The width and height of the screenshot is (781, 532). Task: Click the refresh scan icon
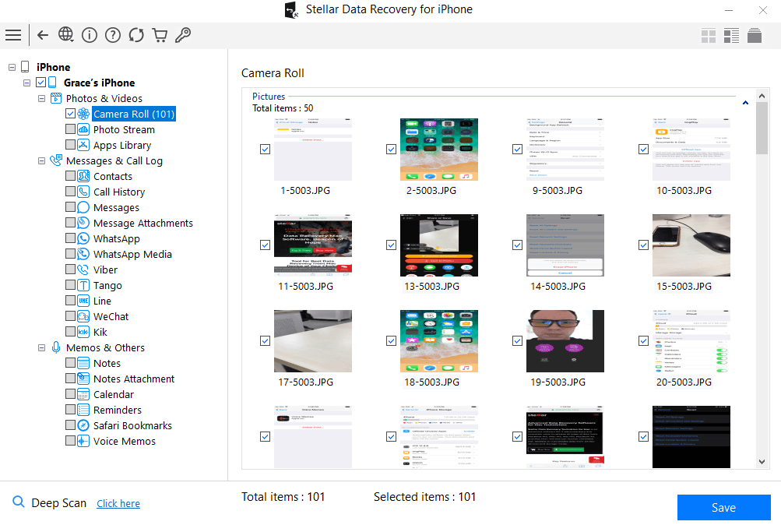(x=136, y=35)
